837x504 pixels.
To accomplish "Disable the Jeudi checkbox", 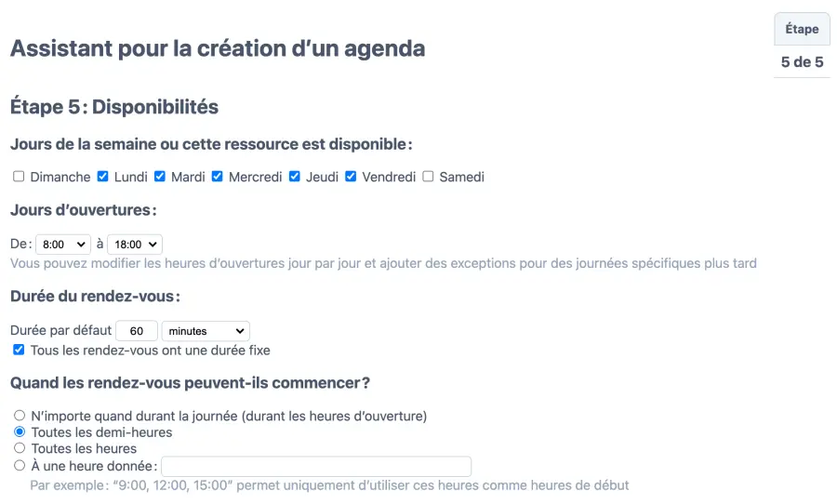I will tap(295, 177).
